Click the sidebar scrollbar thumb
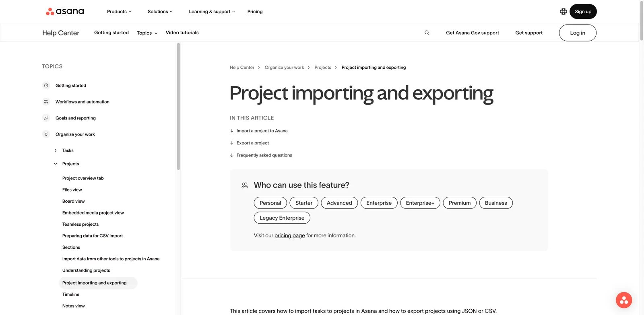The height and width of the screenshot is (315, 644). click(178, 107)
